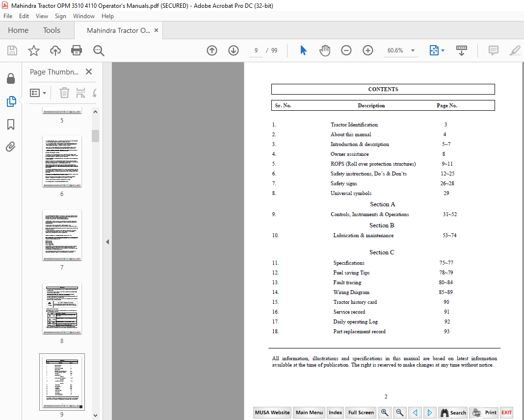524x420 pixels.
Task: Add a comment with the speech bubble
Action: 493,50
